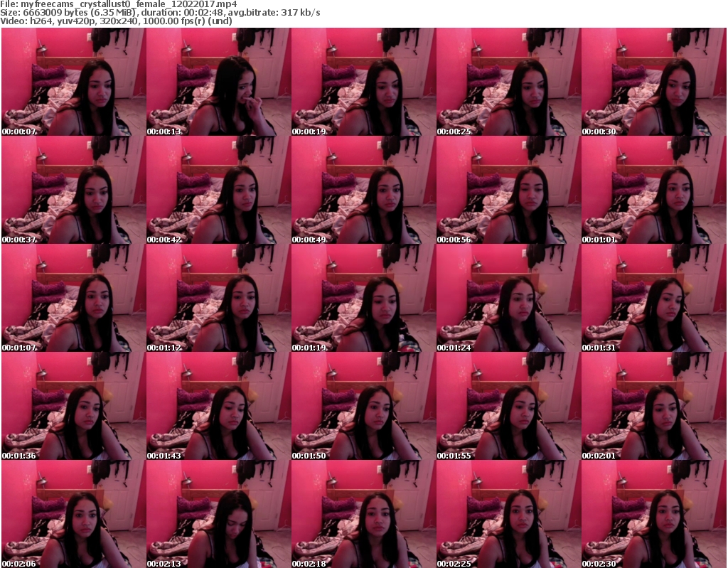Viewport: 728px width, 568px height.
Task: Select the thumbnail at 00:01:43
Action: tap(219, 406)
